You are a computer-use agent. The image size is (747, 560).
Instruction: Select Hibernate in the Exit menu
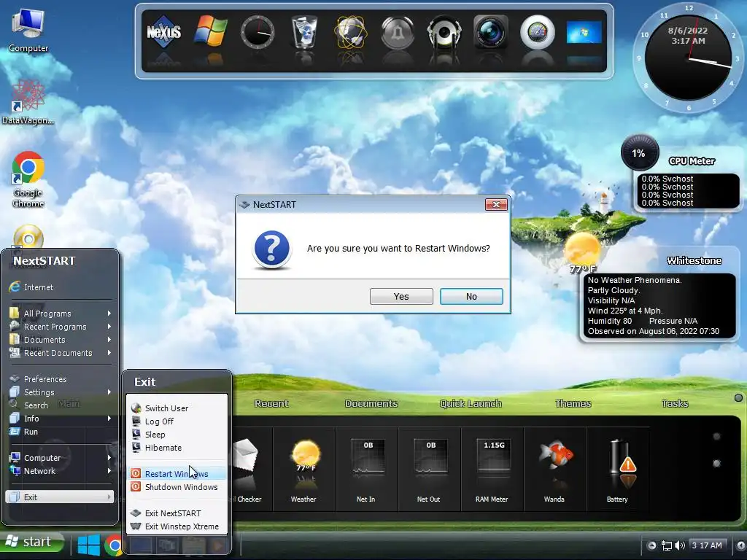[x=177, y=448]
